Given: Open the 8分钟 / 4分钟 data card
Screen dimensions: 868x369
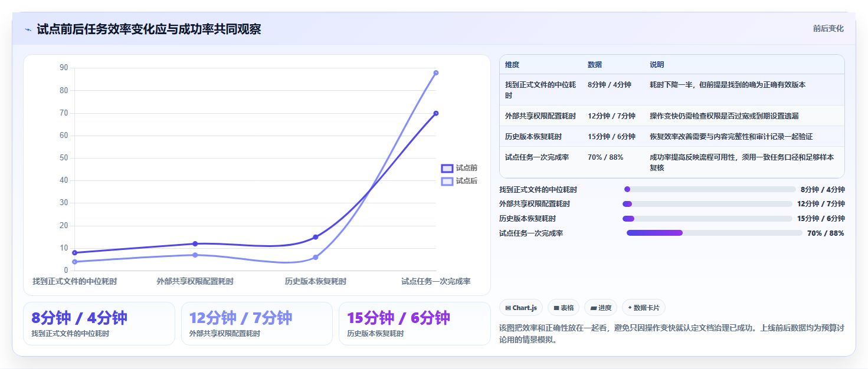Looking at the screenshot, I should click(x=99, y=324).
